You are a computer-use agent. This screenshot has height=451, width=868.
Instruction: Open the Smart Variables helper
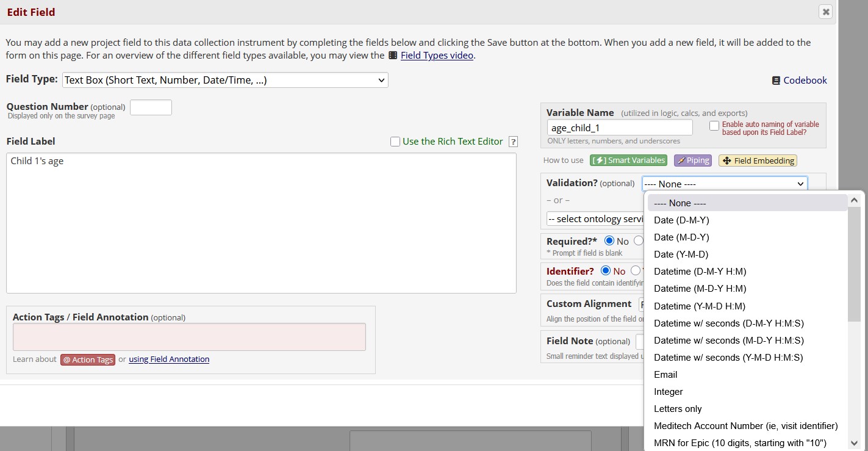(x=628, y=160)
